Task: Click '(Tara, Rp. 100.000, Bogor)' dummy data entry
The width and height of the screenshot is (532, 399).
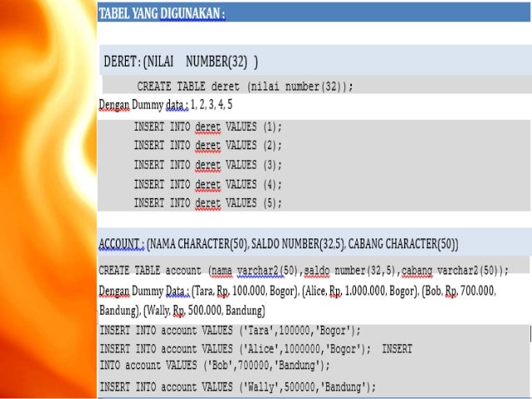Action: coord(245,292)
